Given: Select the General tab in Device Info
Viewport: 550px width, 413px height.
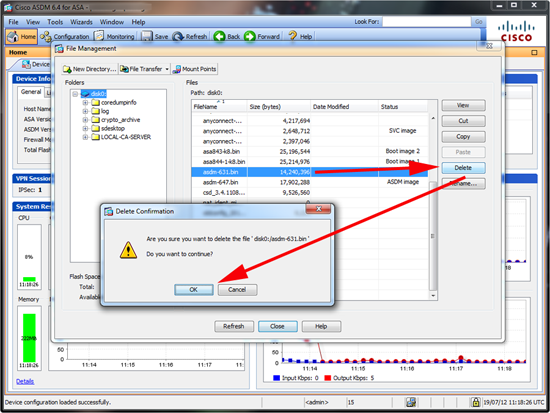Looking at the screenshot, I should click(x=31, y=92).
